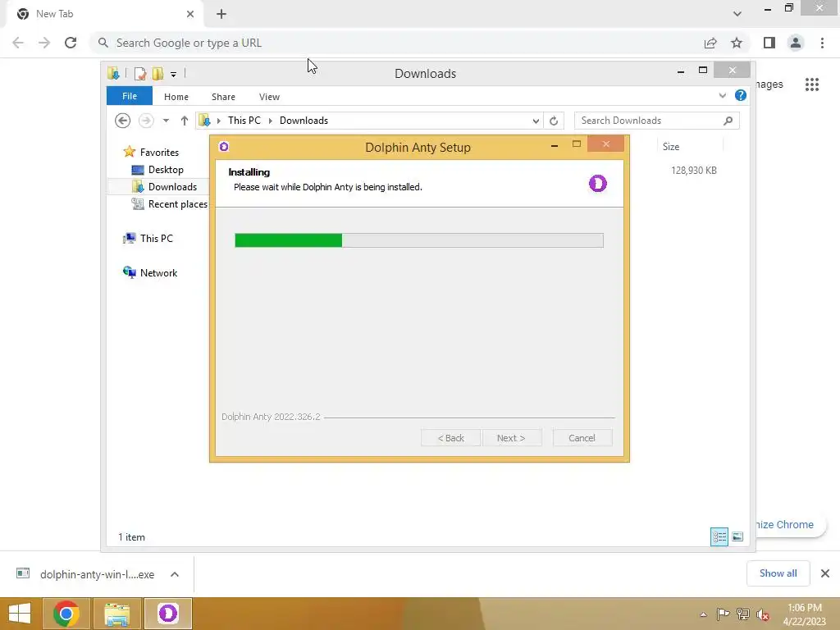Screen dimensions: 840x630
Task: Click Dolphin Anty icon in taskbar
Action: point(167,614)
